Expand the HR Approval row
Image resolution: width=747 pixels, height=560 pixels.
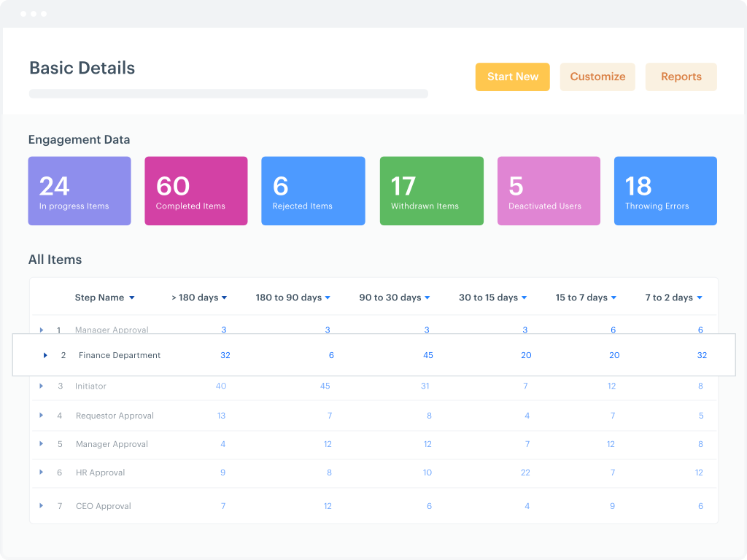[42, 472]
